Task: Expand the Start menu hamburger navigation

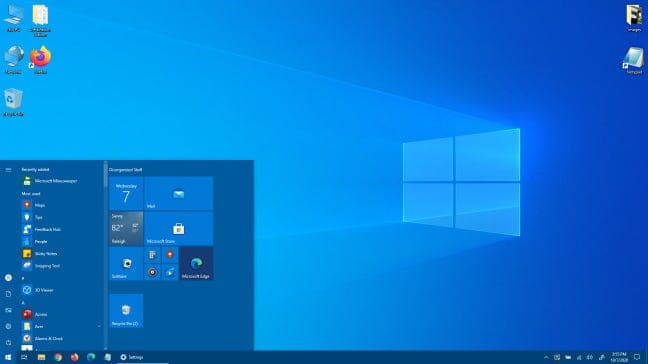Action: point(8,170)
